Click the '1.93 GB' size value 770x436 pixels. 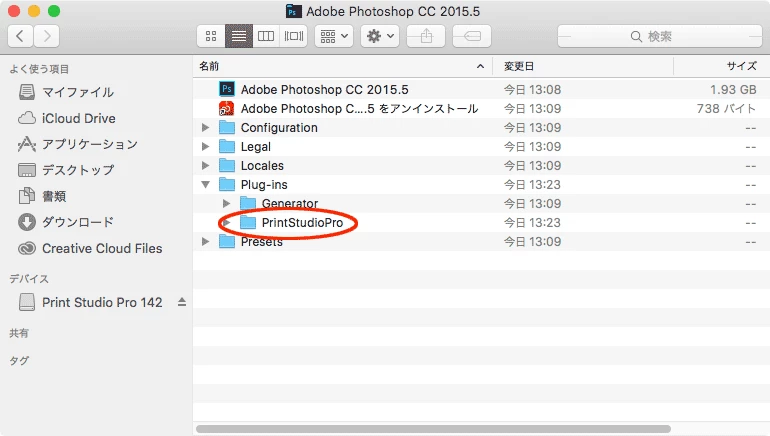733,90
